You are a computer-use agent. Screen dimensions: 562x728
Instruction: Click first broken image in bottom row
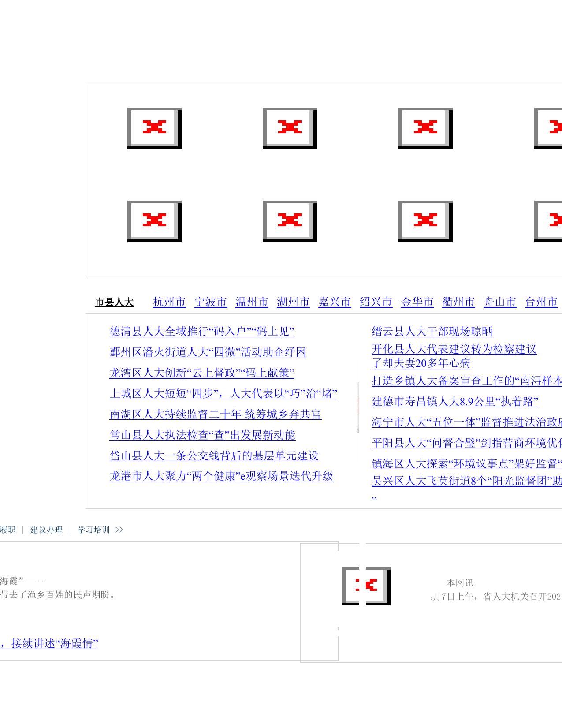pyautogui.click(x=154, y=221)
